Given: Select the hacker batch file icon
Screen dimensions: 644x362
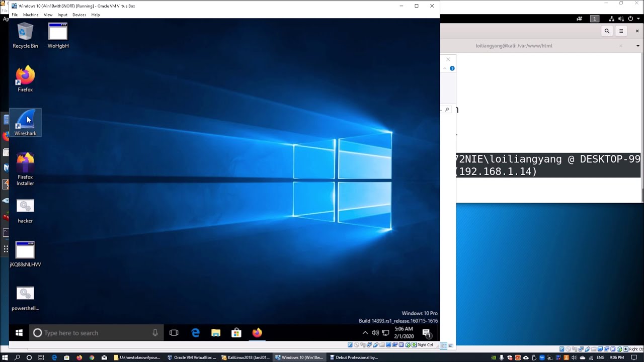Looking at the screenshot, I should [25, 211].
